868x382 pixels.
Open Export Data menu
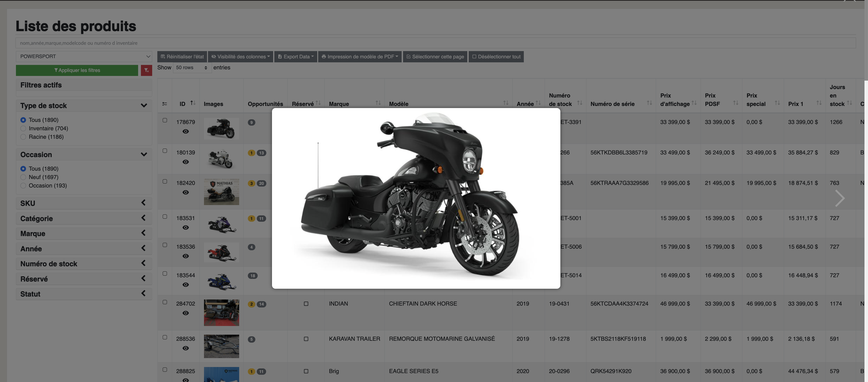coord(296,56)
